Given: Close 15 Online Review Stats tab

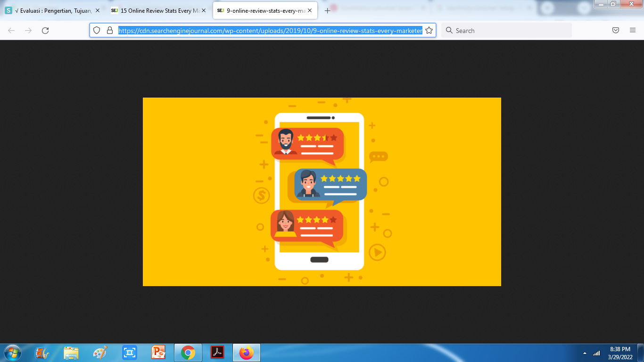Looking at the screenshot, I should tap(204, 10).
